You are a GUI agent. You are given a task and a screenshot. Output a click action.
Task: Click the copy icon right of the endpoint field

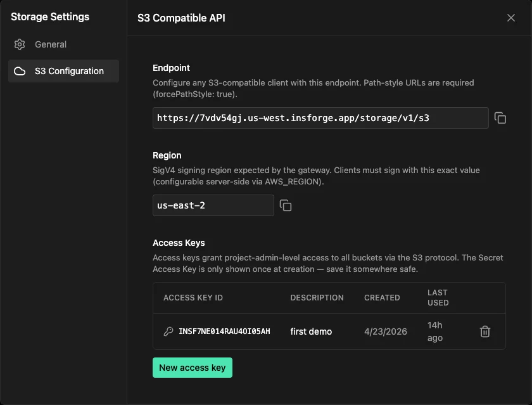click(x=500, y=117)
